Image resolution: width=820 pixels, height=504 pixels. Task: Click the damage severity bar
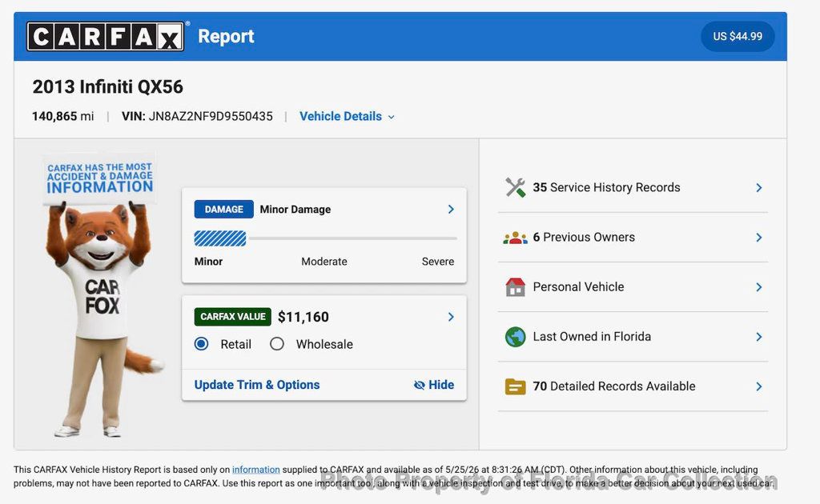pos(325,238)
